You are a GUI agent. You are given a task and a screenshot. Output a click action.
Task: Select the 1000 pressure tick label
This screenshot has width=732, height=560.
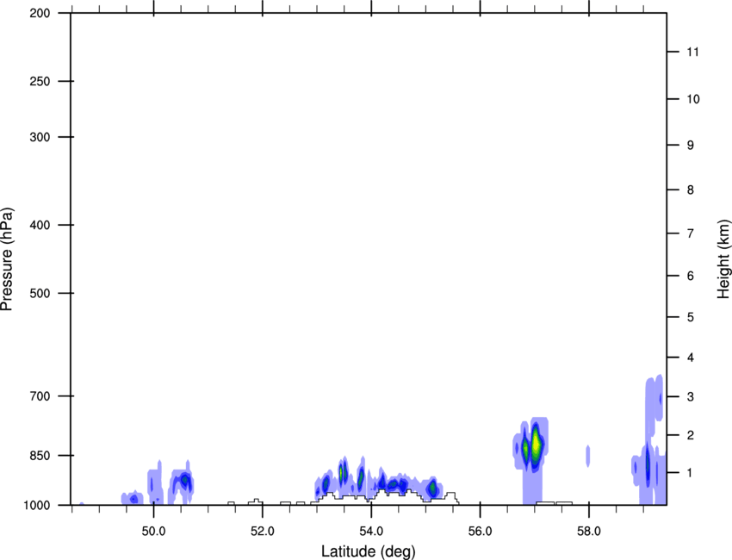click(x=36, y=505)
